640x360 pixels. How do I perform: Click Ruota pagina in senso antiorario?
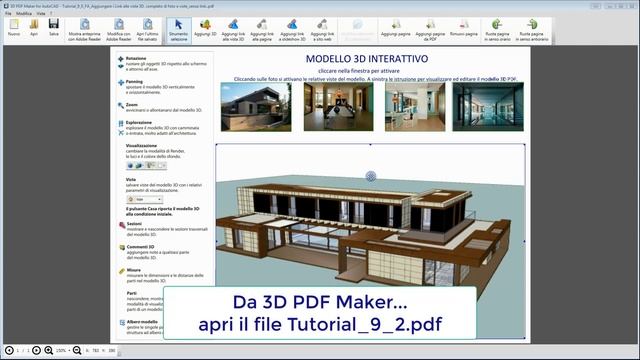point(532,30)
